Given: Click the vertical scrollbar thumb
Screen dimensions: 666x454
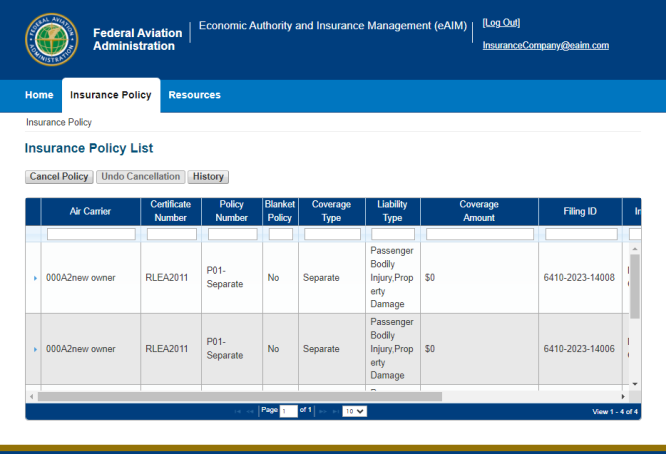Looking at the screenshot, I should pos(635,287).
